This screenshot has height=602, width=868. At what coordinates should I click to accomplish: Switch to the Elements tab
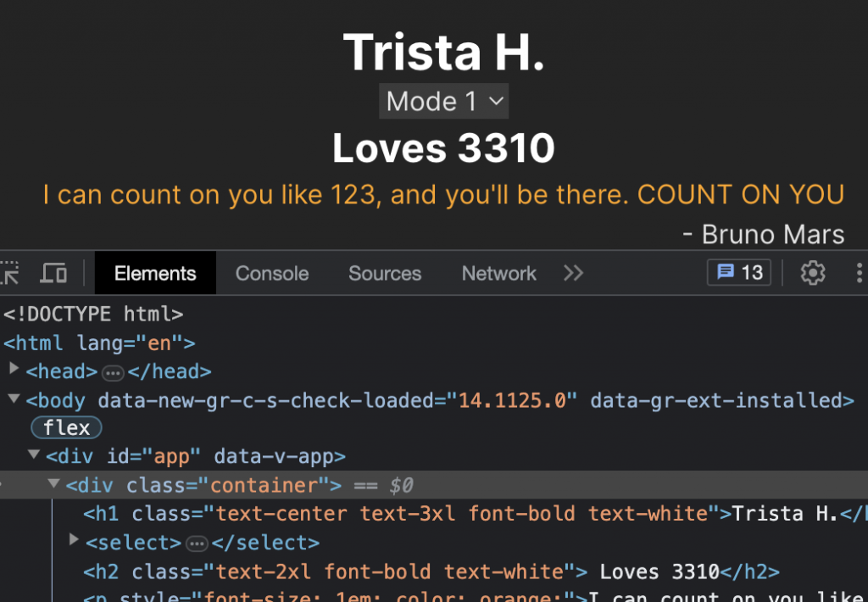point(155,273)
